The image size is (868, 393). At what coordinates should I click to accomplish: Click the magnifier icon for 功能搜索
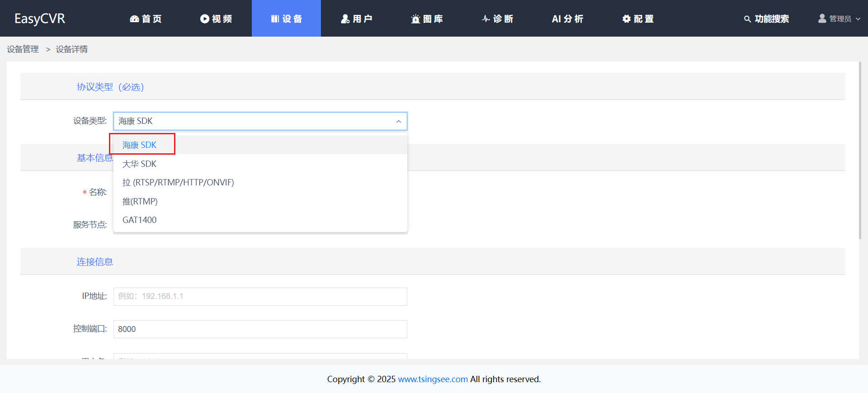tap(747, 19)
